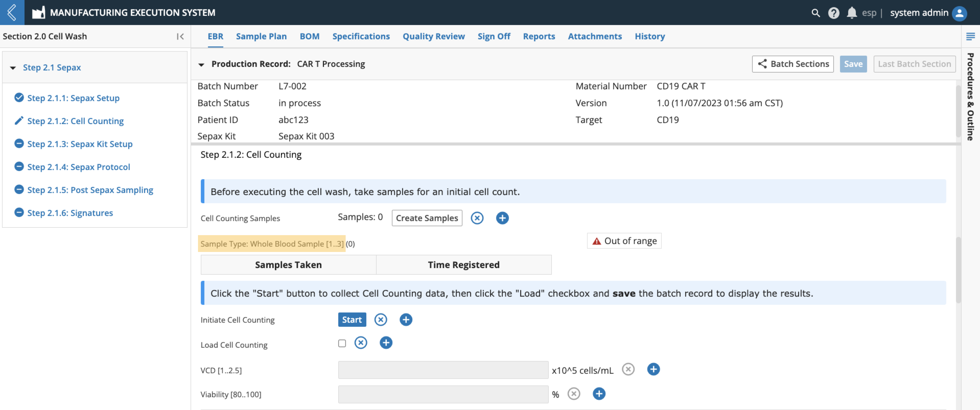
Task: Click the factory logo icon
Action: (x=38, y=13)
